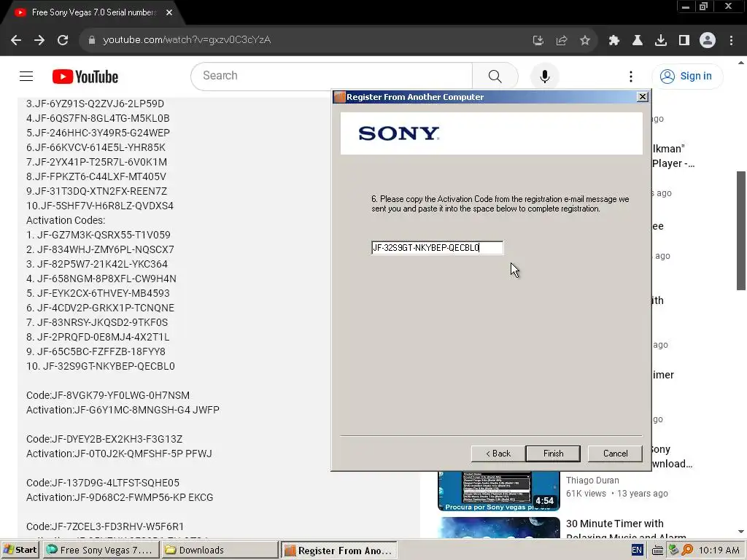Cancel the registration dialog
The width and height of the screenshot is (747, 560).
coord(615,454)
